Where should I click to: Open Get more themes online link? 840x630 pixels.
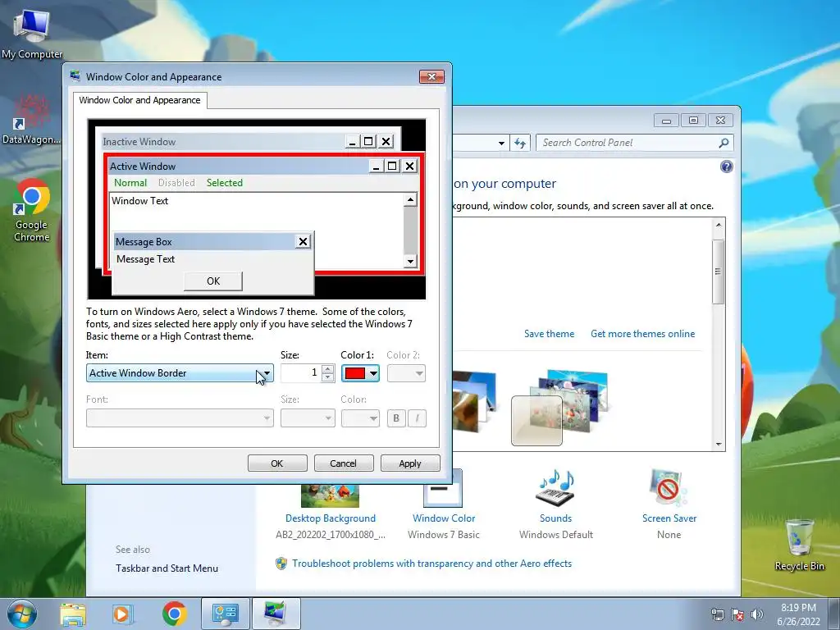[x=642, y=334]
